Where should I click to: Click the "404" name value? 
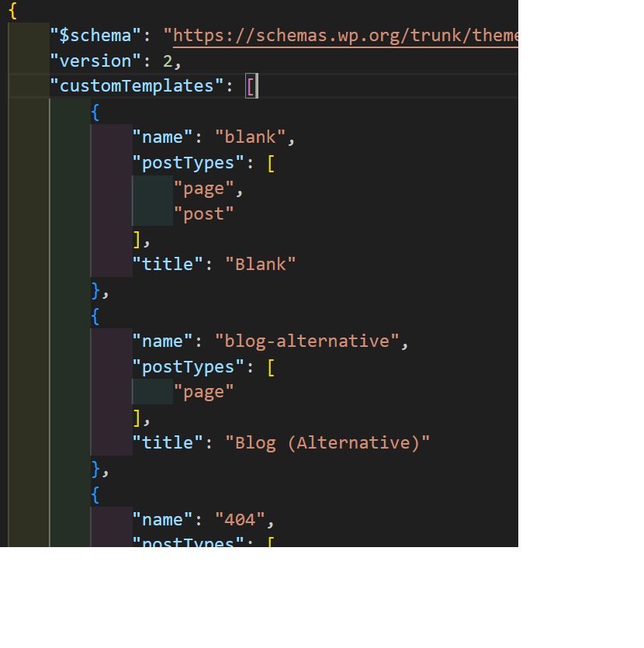240,519
